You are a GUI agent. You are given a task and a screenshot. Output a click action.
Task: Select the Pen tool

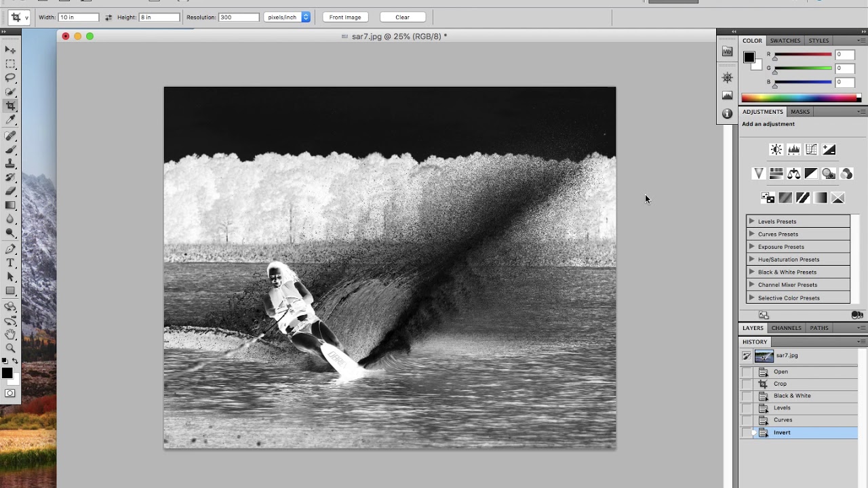point(10,249)
